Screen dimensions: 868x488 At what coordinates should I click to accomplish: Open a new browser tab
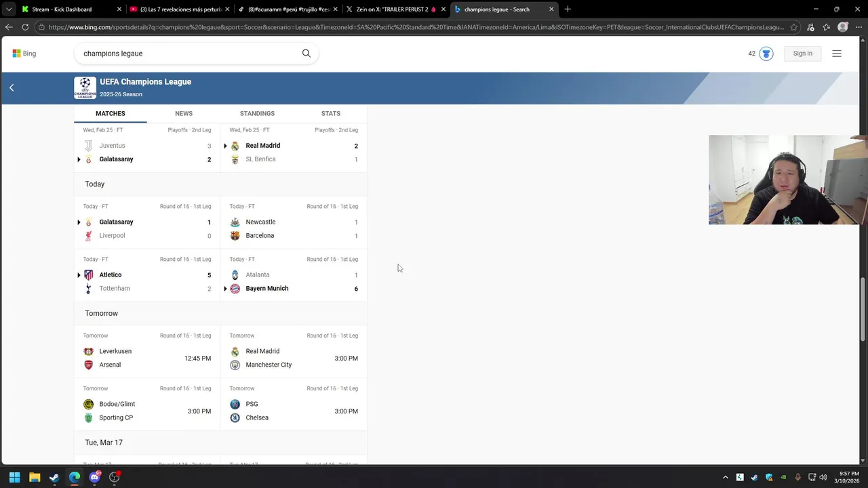pyautogui.click(x=568, y=9)
